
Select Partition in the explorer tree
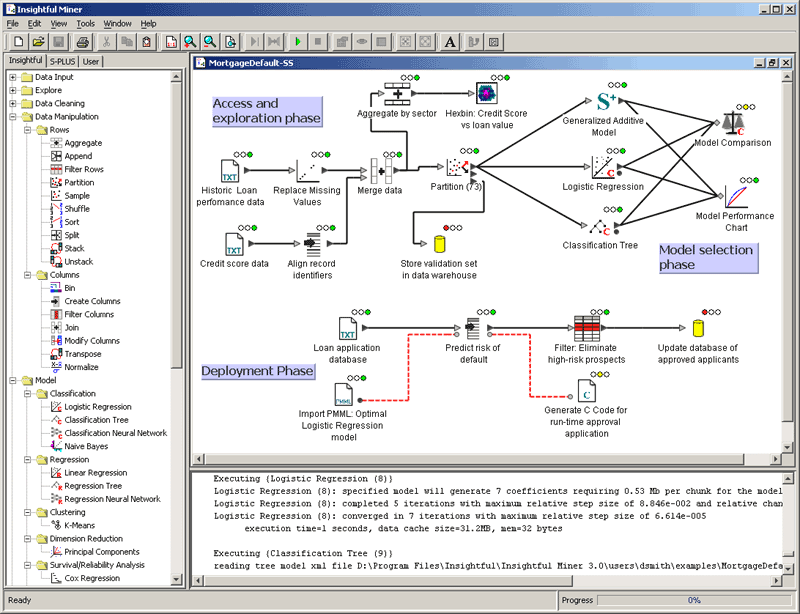pos(79,182)
